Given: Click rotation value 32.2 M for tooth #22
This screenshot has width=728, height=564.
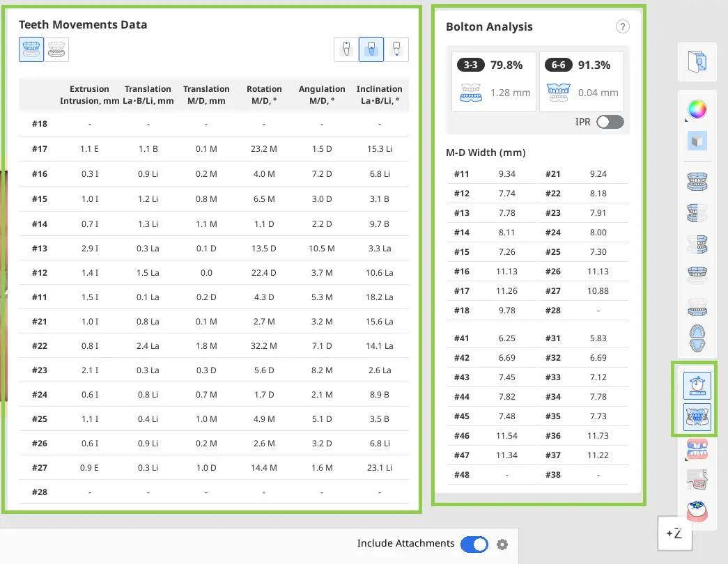Looking at the screenshot, I should point(264,346).
